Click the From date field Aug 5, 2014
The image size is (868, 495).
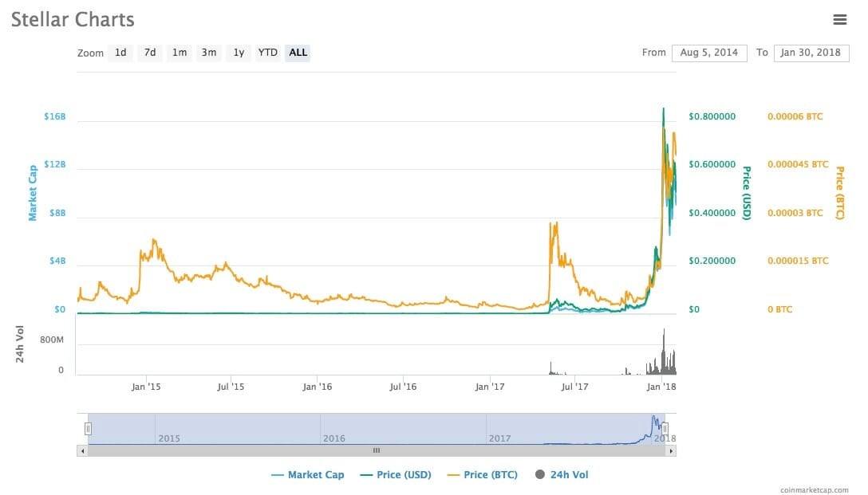709,53
